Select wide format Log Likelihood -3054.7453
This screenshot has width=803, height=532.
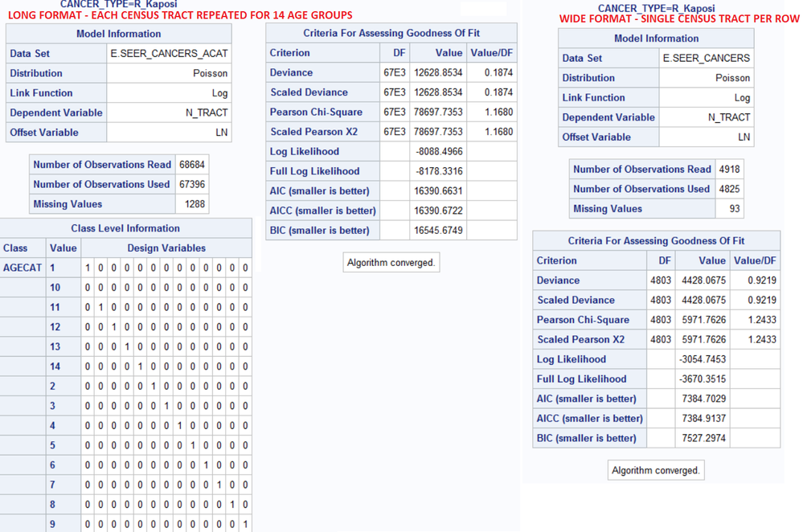click(x=703, y=359)
